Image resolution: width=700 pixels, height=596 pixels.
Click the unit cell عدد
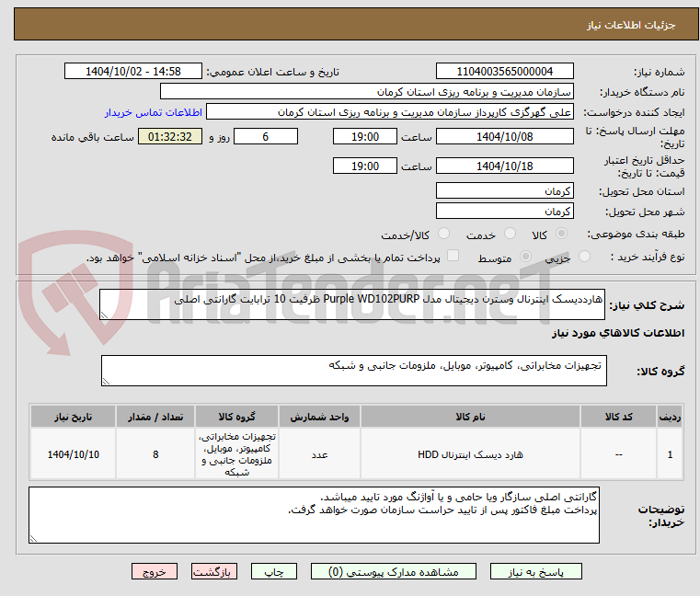[x=319, y=454]
